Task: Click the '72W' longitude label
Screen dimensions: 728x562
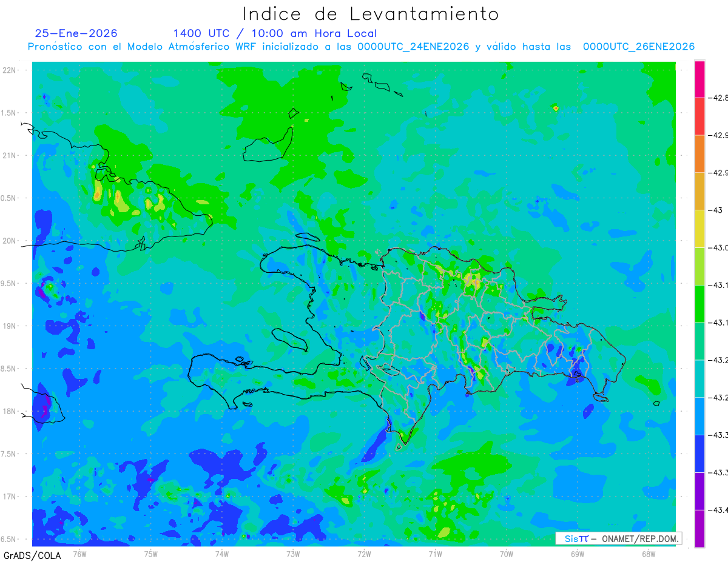Action: [364, 554]
